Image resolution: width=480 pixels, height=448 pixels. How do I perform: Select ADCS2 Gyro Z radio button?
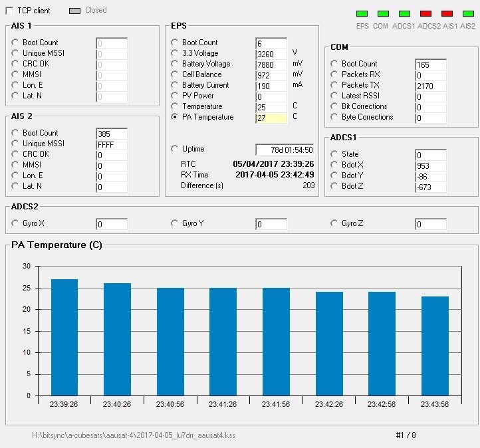pos(334,223)
